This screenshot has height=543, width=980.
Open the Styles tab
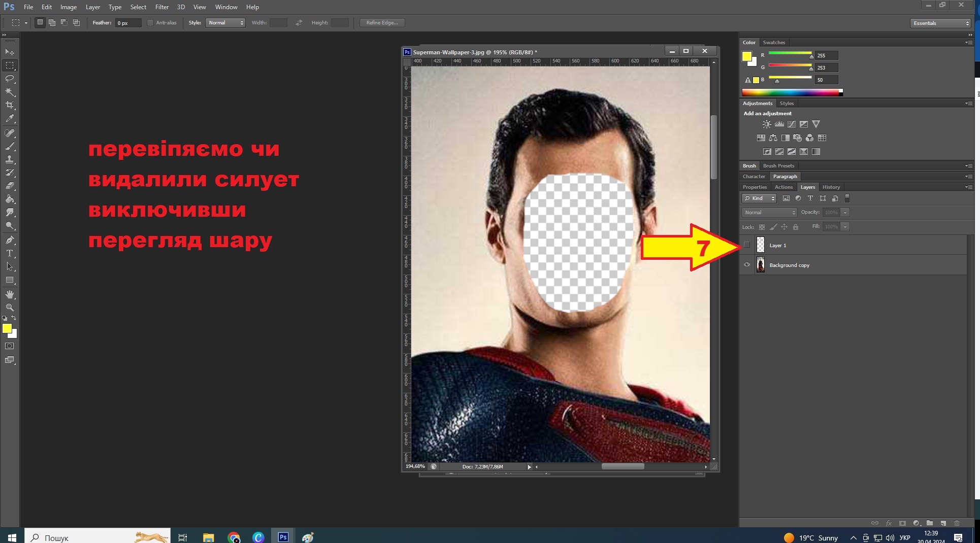787,104
